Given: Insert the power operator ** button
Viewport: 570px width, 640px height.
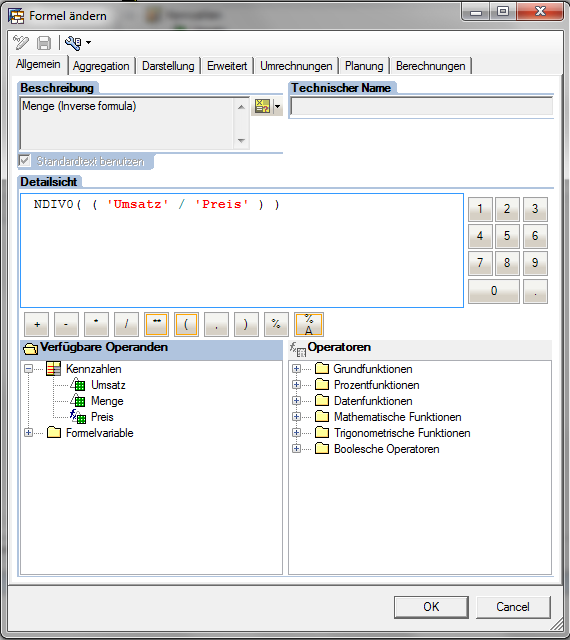Looking at the screenshot, I should click(x=156, y=324).
